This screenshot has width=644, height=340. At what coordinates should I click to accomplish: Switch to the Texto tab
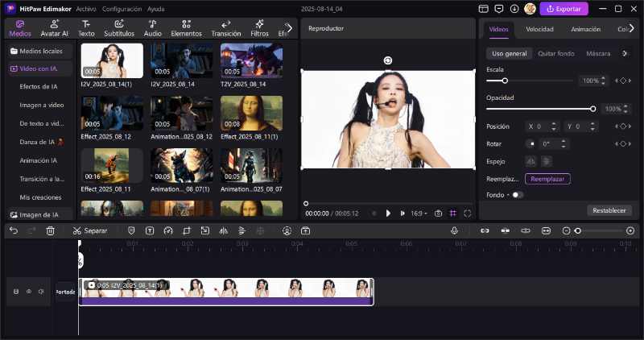tap(86, 28)
